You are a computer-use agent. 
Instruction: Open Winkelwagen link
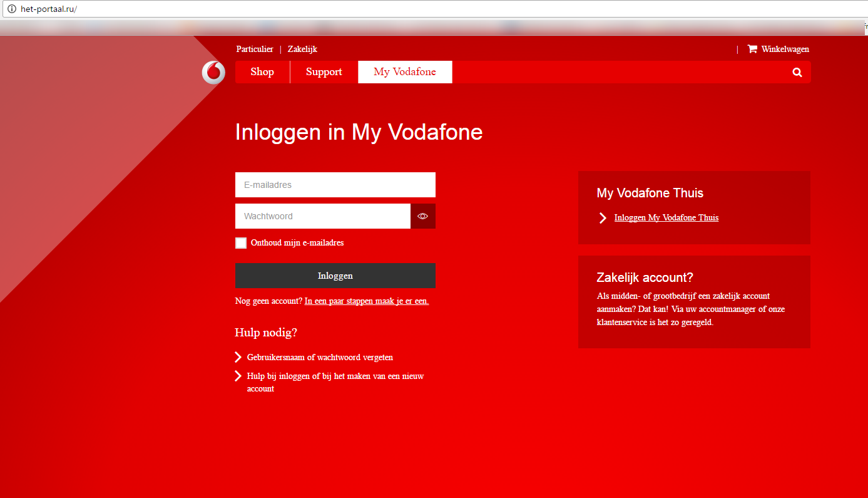785,49
